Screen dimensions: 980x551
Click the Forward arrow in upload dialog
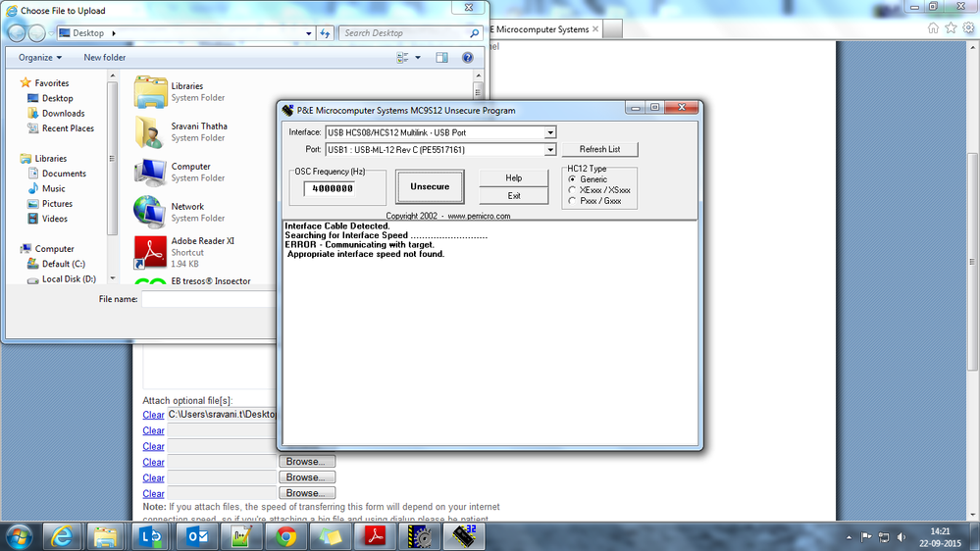tap(37, 33)
